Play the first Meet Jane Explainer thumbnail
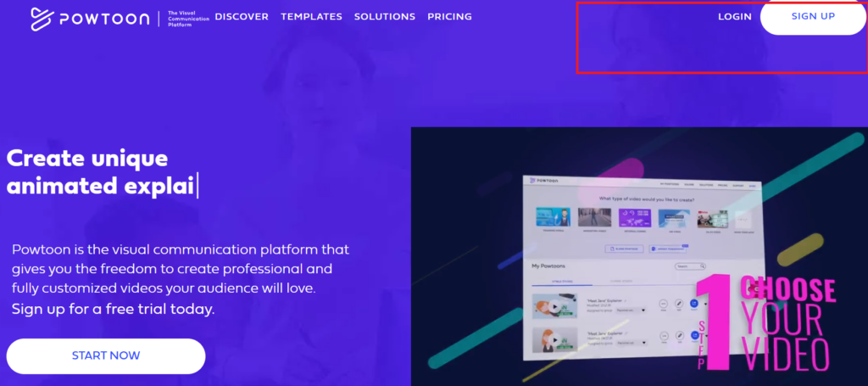868x386 pixels. [x=554, y=306]
